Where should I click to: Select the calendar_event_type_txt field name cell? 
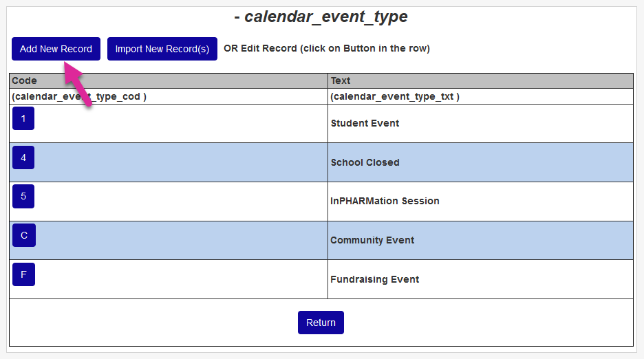(x=395, y=96)
